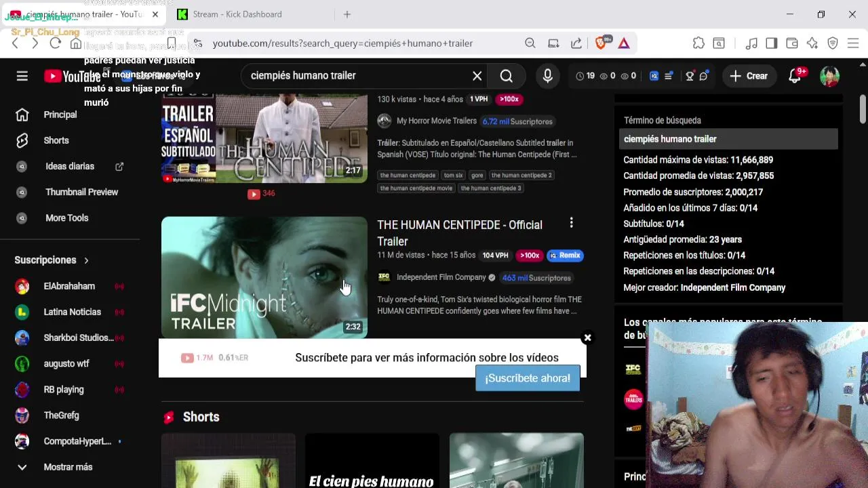868x488 pixels.
Task: Close the subscribe info banner
Action: (587, 338)
